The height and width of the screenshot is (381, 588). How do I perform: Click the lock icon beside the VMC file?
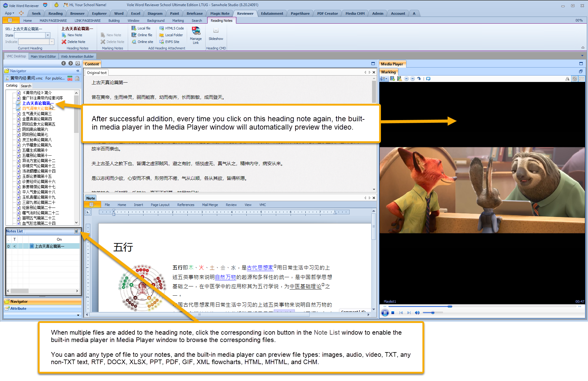click(x=77, y=78)
